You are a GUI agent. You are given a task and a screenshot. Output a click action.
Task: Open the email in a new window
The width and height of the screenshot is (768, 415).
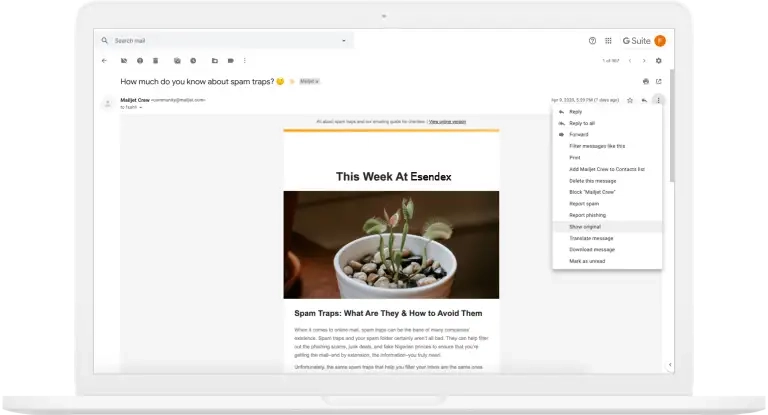(658, 81)
